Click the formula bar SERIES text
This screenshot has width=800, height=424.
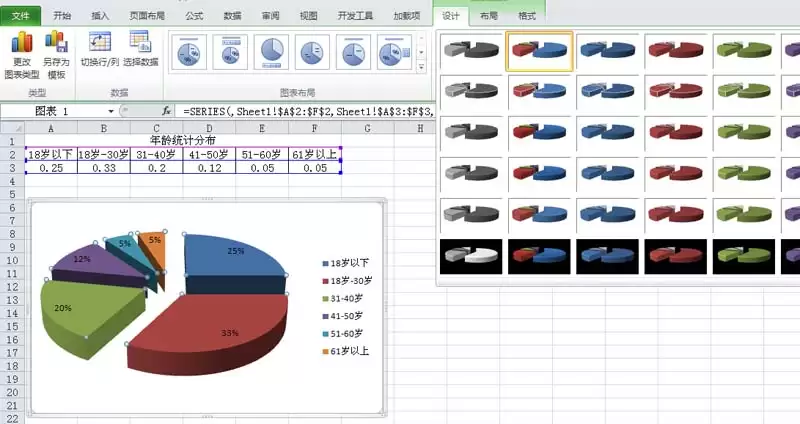coord(300,111)
